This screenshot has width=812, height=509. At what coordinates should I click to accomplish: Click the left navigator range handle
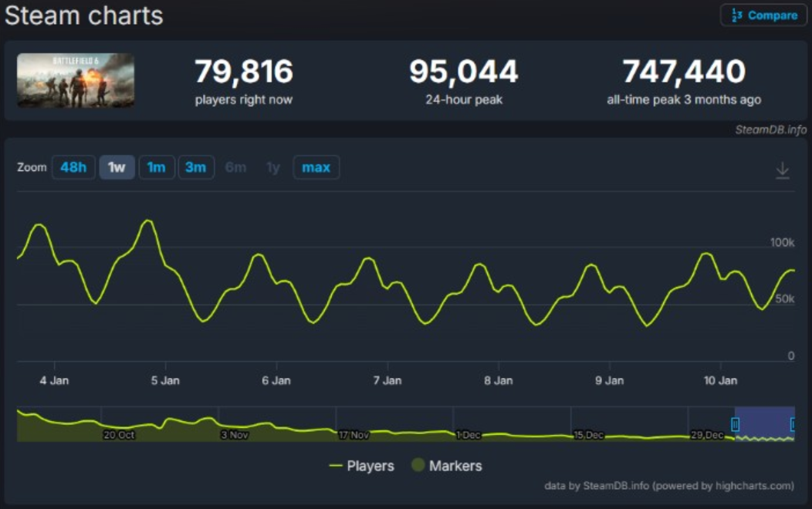point(735,423)
